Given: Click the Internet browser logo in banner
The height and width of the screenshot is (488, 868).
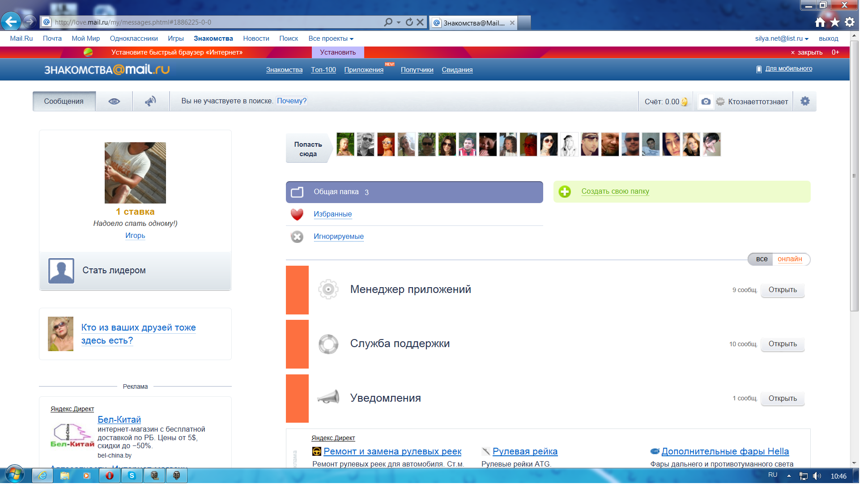Looking at the screenshot, I should point(88,52).
